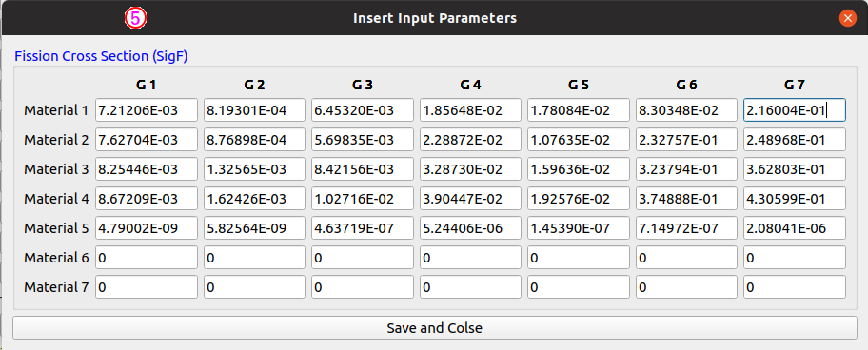Select Material 4 G1 field 8.67209E-03
The width and height of the screenshot is (868, 350).
[x=147, y=199]
